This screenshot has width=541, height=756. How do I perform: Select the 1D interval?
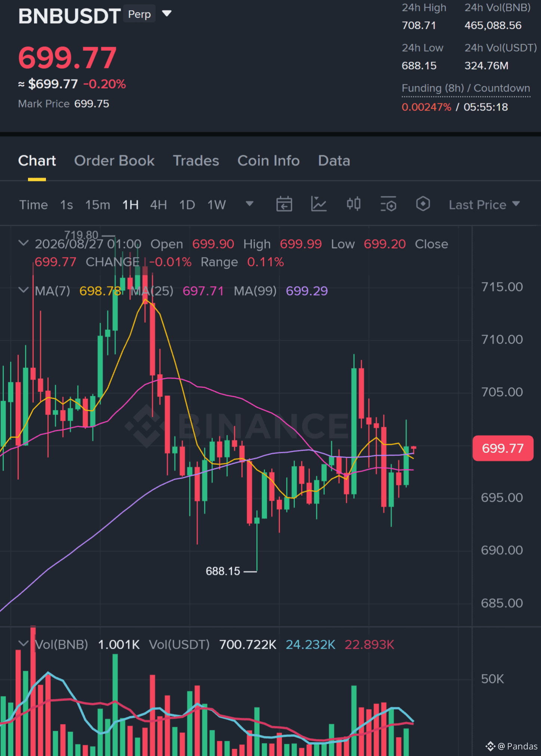(x=187, y=205)
